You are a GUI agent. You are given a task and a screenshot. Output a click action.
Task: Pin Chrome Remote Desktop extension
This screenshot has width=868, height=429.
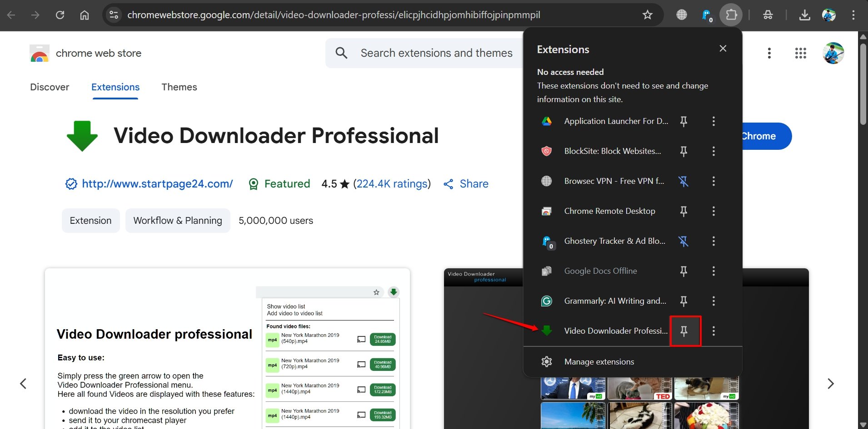pos(683,211)
